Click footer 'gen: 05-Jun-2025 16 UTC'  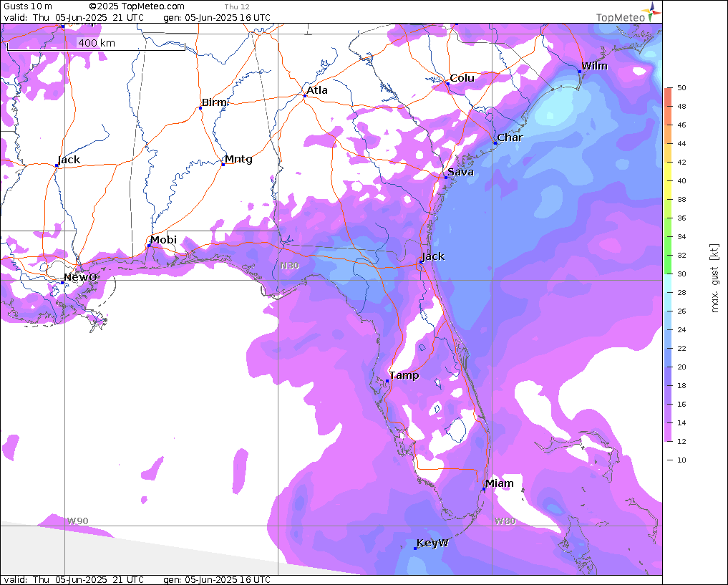pos(217,579)
